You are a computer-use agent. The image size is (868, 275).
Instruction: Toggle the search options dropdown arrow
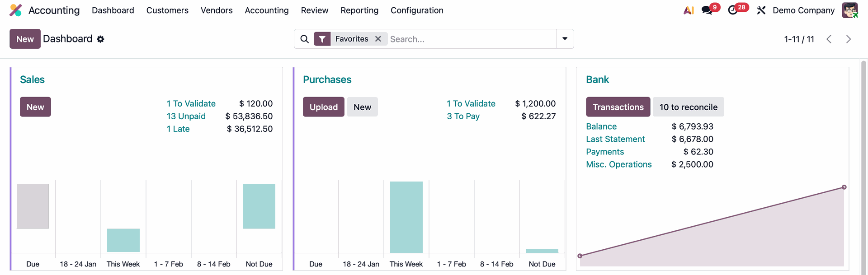click(565, 39)
